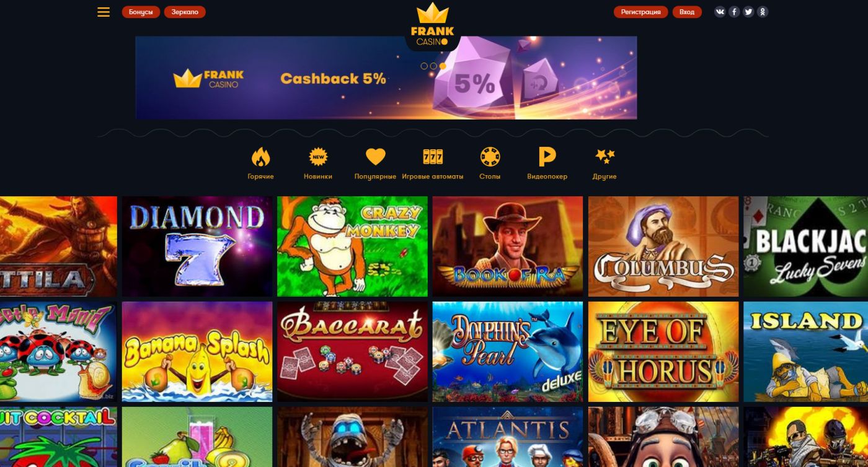
Task: Select the Столы poker chip category
Action: click(x=490, y=164)
